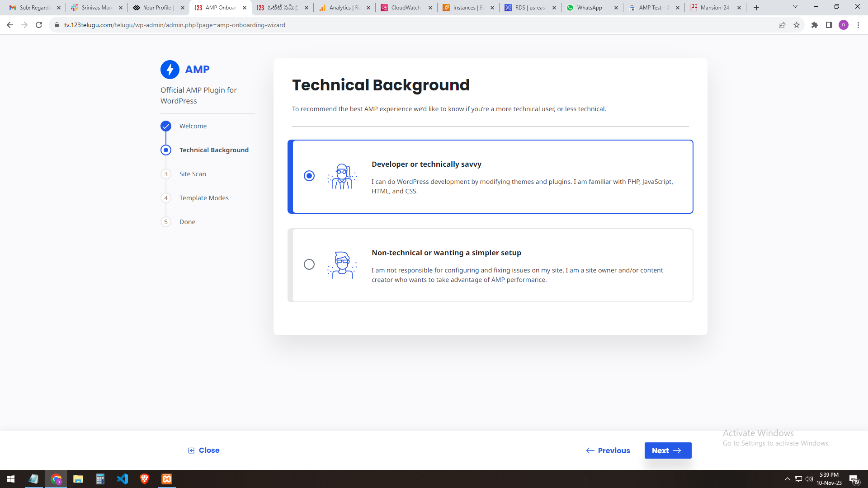The width and height of the screenshot is (868, 488).
Task: Click the Technical Background step label
Action: tap(214, 150)
